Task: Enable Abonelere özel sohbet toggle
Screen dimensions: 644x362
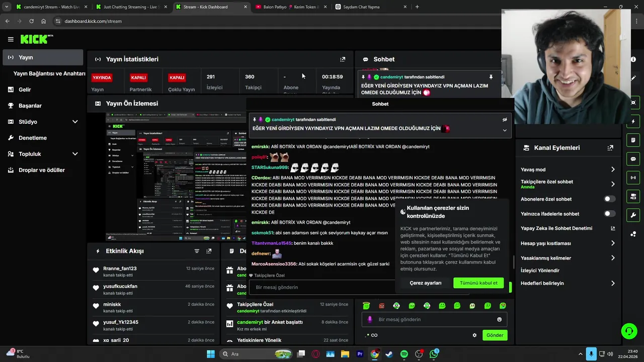Action: coord(609,199)
